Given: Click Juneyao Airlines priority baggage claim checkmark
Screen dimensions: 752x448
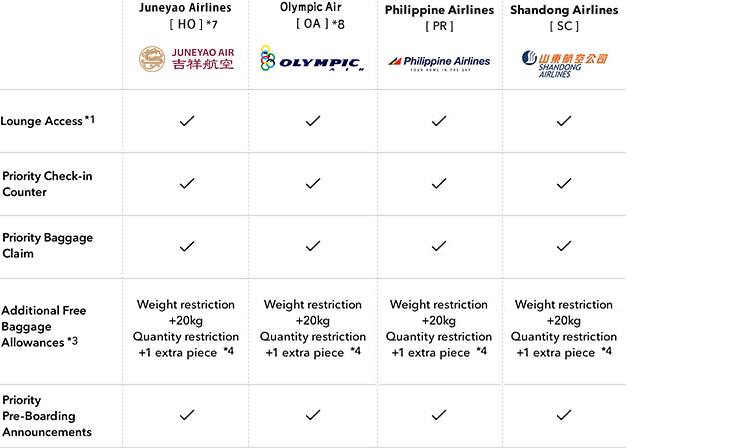Looking at the screenshot, I should pyautogui.click(x=186, y=246).
